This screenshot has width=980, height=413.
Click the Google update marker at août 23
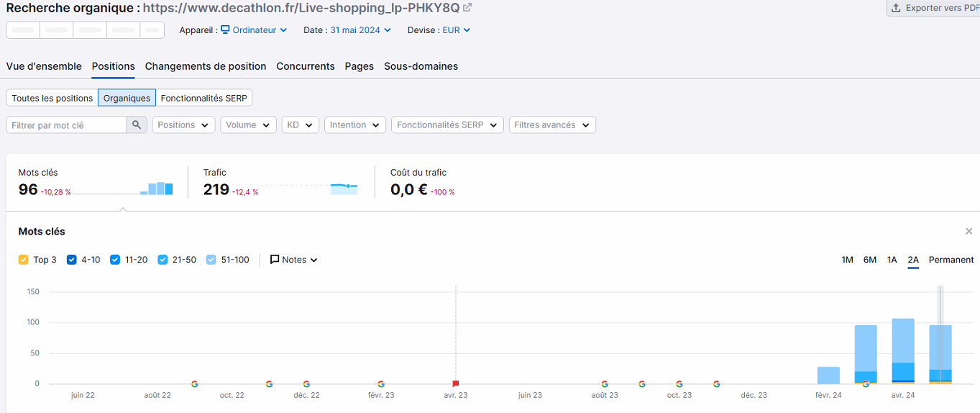(605, 383)
